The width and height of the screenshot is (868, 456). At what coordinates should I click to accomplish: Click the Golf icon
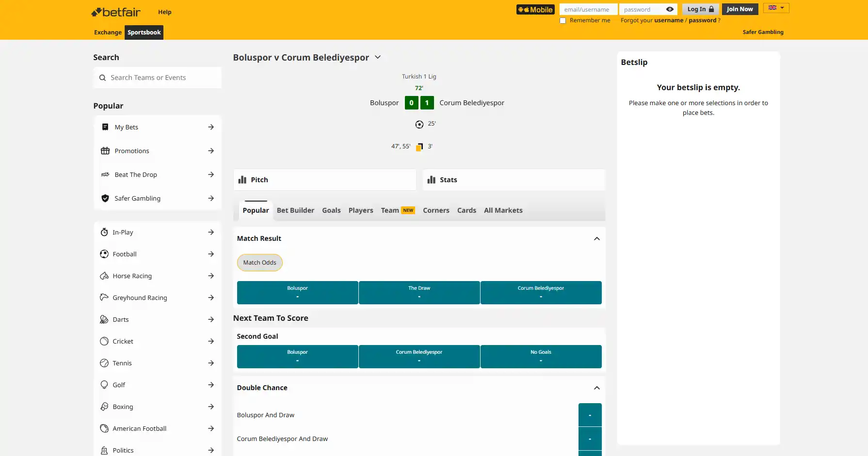click(104, 385)
